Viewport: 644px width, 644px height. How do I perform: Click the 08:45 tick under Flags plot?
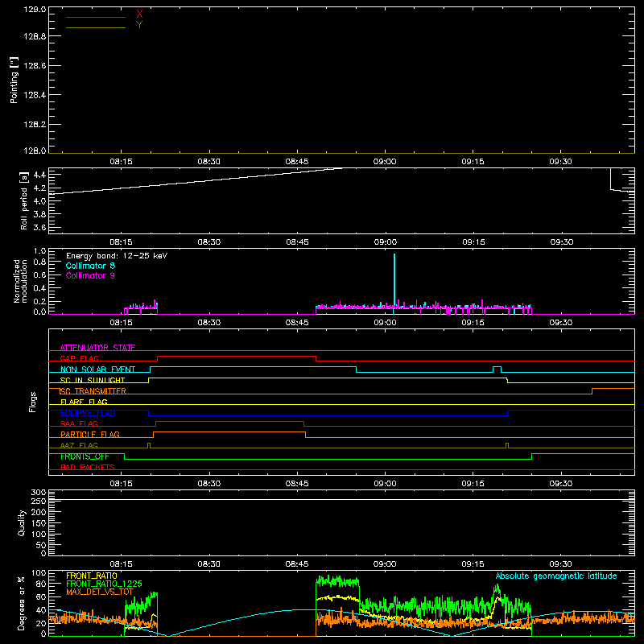(x=297, y=484)
